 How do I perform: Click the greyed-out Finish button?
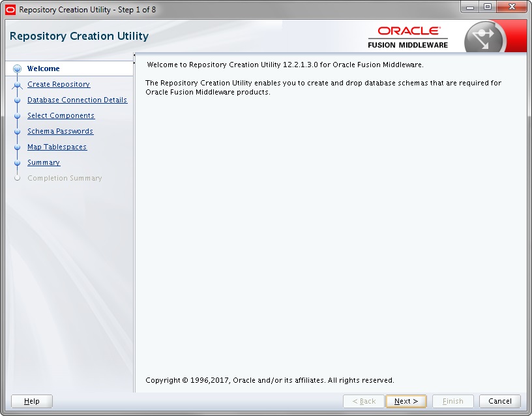(453, 401)
